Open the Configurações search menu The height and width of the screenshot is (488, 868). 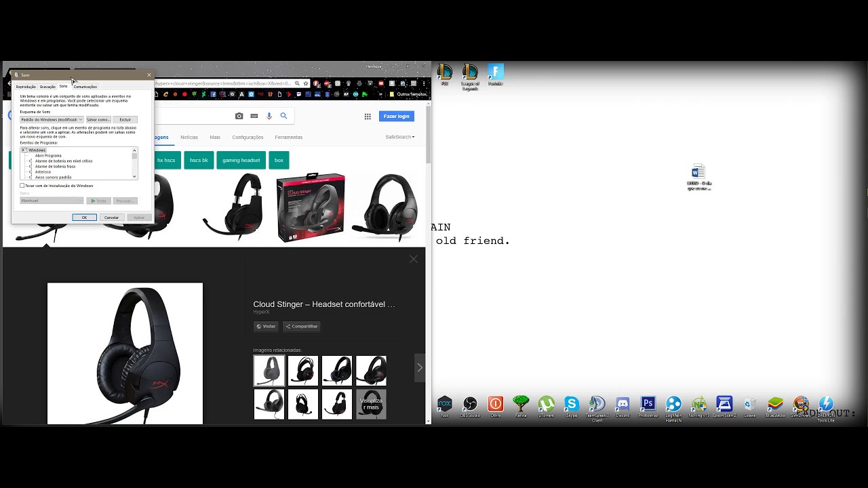(248, 137)
